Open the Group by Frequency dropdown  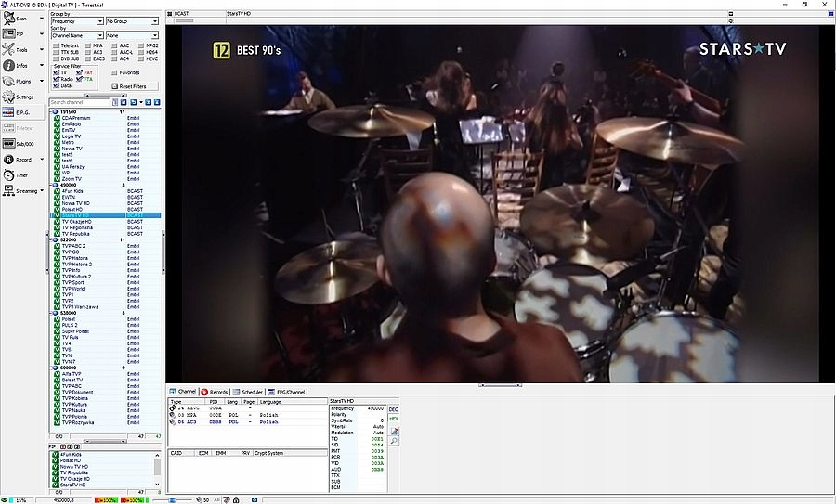76,21
